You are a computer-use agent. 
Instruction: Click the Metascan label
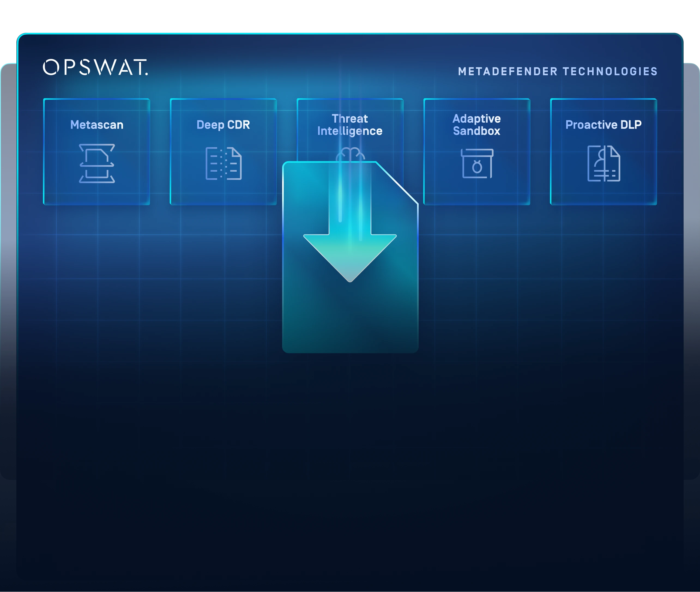pos(97,125)
